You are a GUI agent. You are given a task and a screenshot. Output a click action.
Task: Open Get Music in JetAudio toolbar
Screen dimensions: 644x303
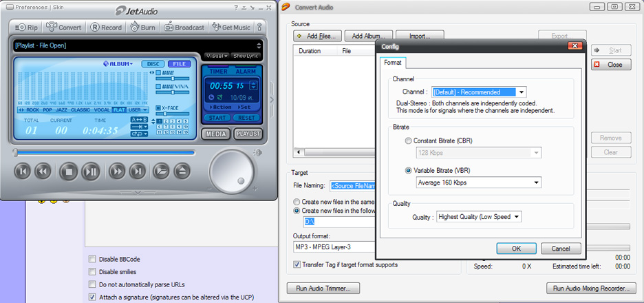[230, 28]
